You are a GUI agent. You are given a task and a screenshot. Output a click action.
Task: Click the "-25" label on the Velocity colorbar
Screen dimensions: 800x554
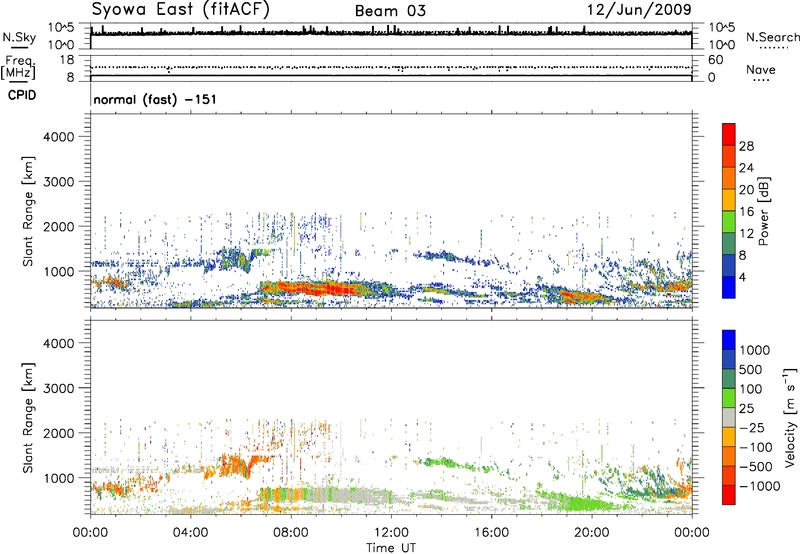pyautogui.click(x=752, y=427)
